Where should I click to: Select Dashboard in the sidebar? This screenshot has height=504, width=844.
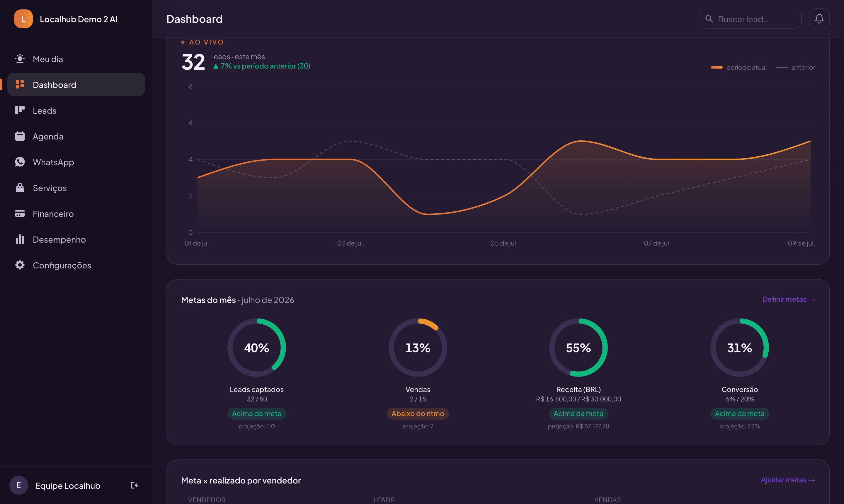click(76, 85)
